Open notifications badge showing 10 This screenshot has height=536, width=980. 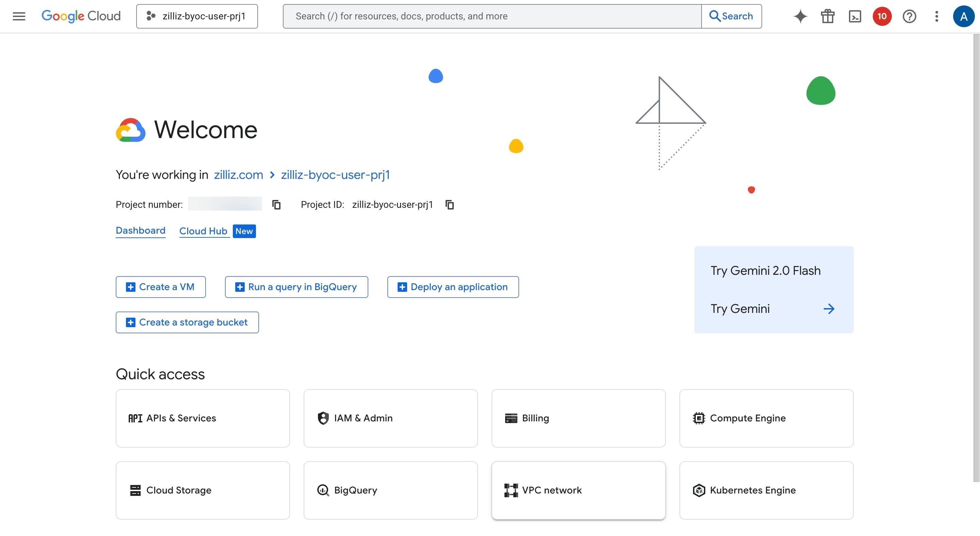pos(882,16)
